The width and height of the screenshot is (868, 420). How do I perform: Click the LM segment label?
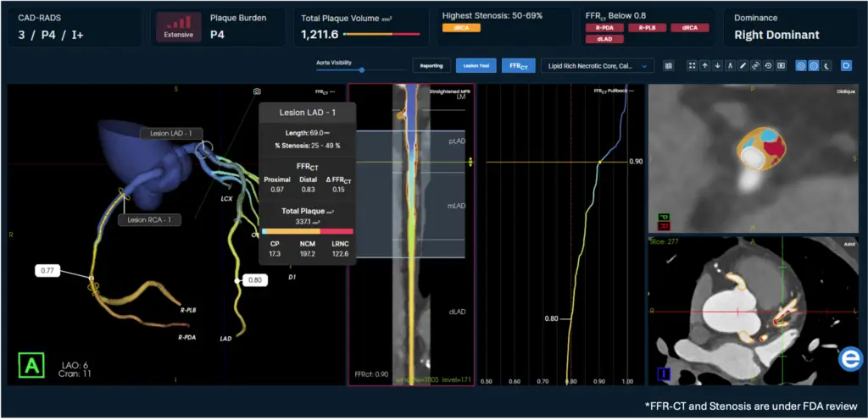460,97
